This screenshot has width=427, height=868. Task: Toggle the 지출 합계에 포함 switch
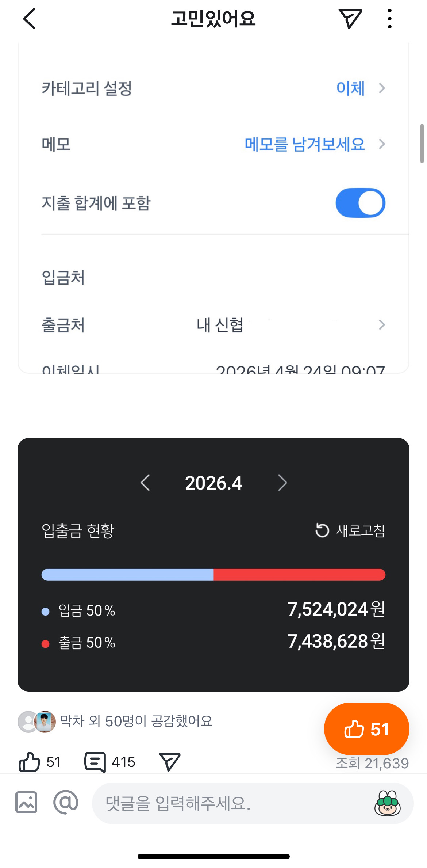coord(360,203)
